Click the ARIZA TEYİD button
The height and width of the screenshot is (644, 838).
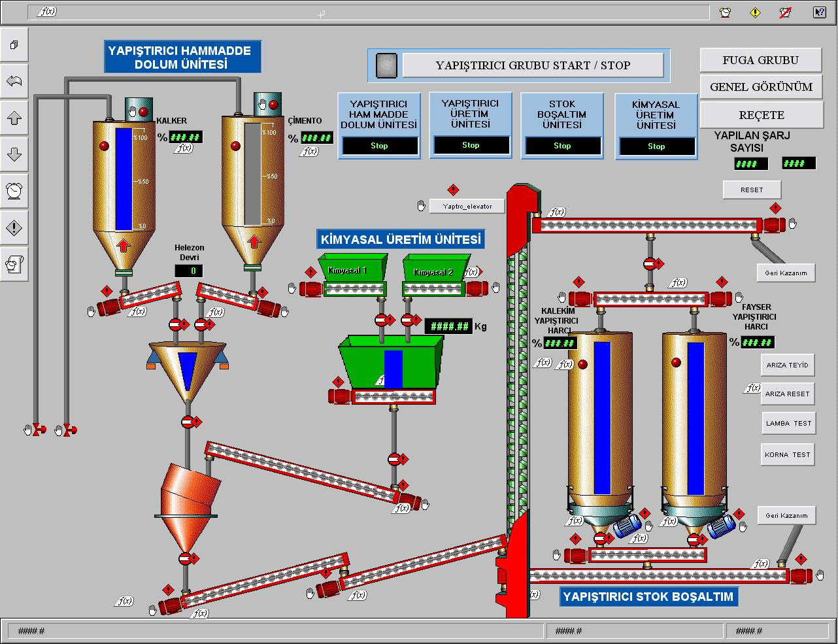click(x=787, y=365)
